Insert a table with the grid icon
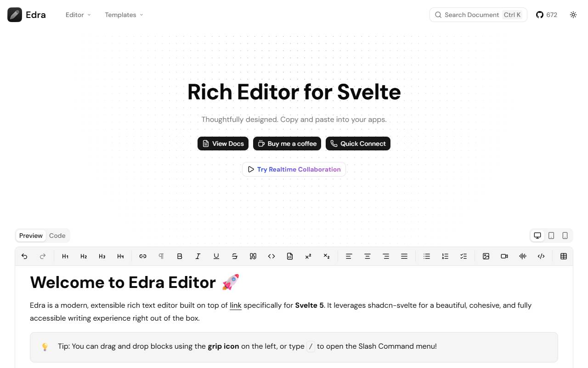This screenshot has width=588, height=368. (564, 256)
